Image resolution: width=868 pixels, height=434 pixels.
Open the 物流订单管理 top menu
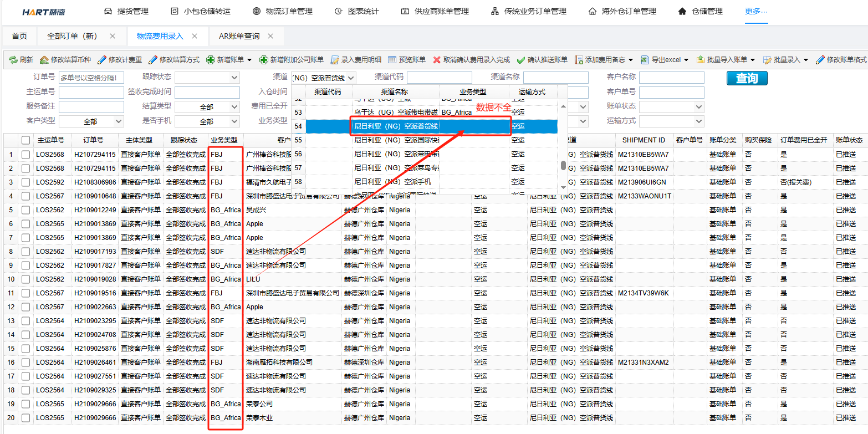click(283, 11)
